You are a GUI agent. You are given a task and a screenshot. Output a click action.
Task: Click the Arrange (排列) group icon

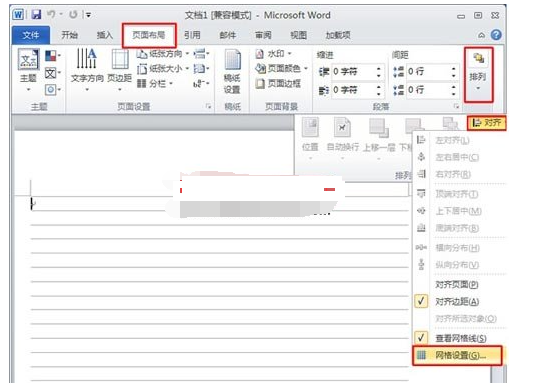pos(478,75)
